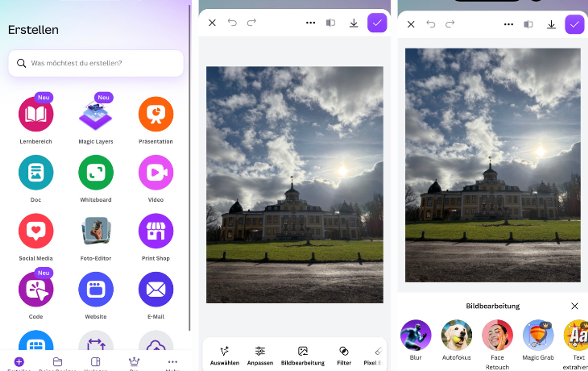Create a Website
Image resolution: width=588 pixels, height=371 pixels.
(x=96, y=289)
